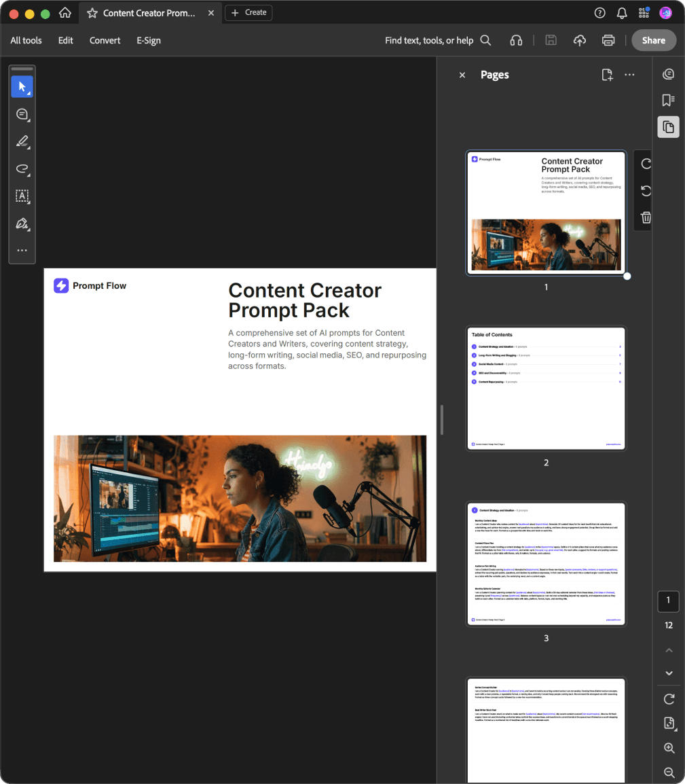Click the Save disk icon
685x784 pixels.
pyautogui.click(x=551, y=41)
